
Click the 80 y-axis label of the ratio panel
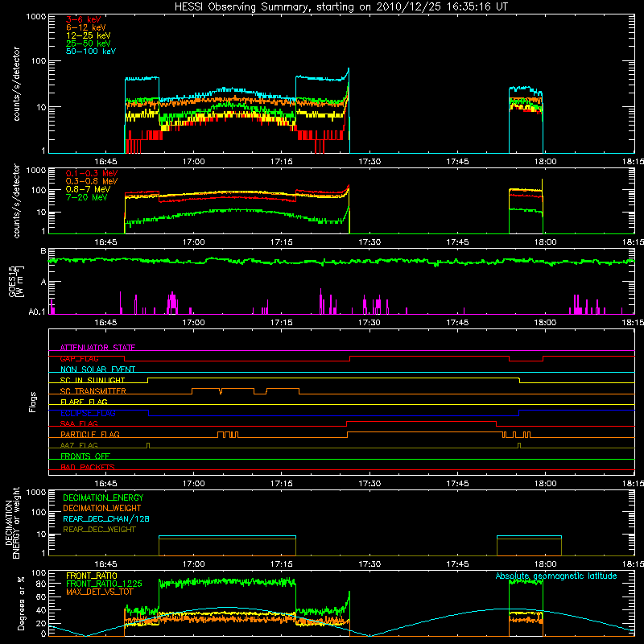pyautogui.click(x=41, y=584)
